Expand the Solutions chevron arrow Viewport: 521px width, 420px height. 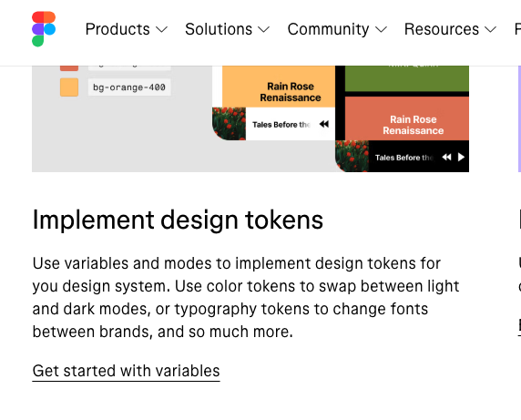click(264, 30)
